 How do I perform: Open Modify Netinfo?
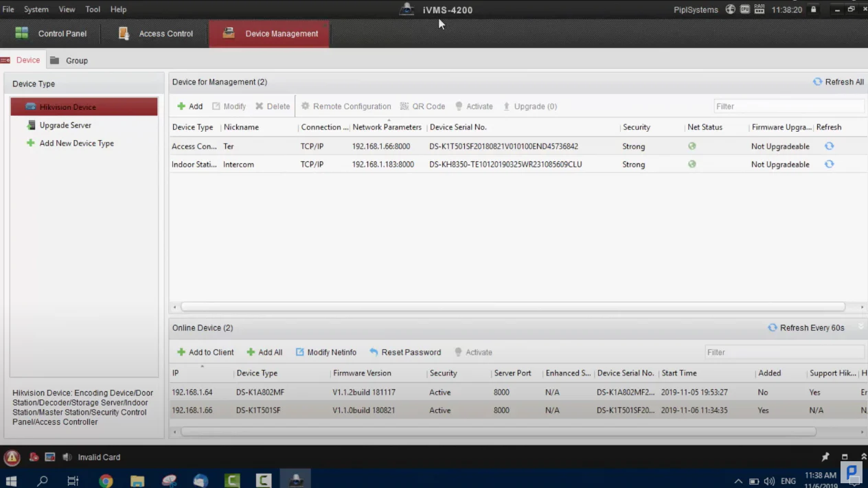click(x=326, y=352)
